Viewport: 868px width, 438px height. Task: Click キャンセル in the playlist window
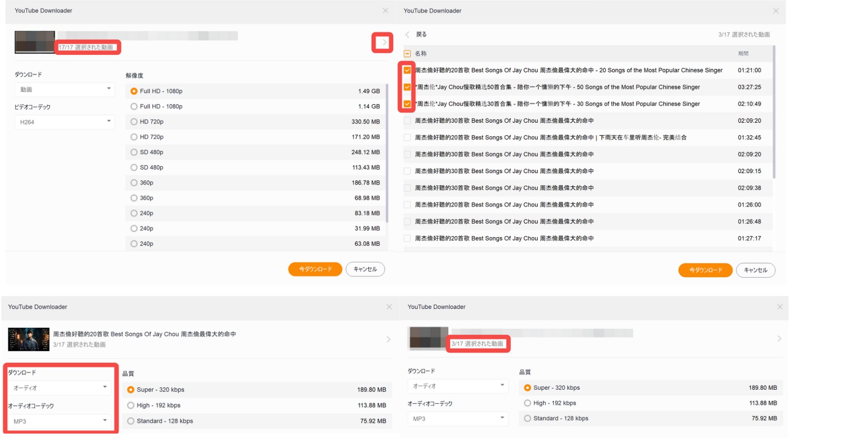click(756, 270)
